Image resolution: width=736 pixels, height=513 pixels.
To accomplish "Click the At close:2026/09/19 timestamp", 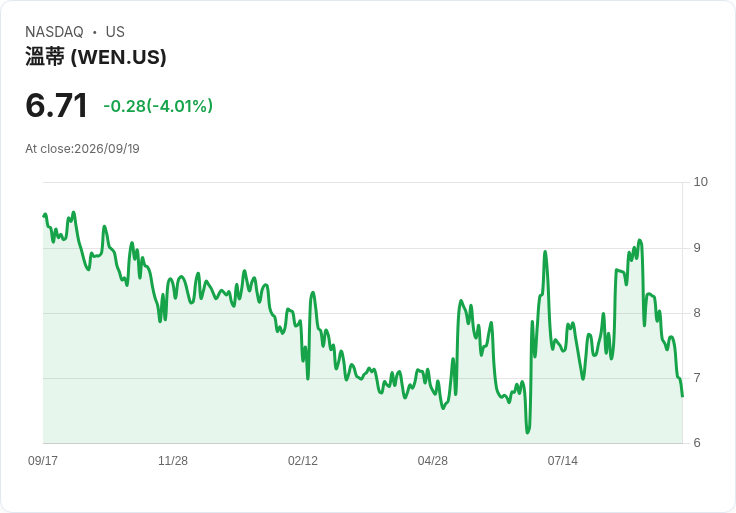I will (82, 149).
